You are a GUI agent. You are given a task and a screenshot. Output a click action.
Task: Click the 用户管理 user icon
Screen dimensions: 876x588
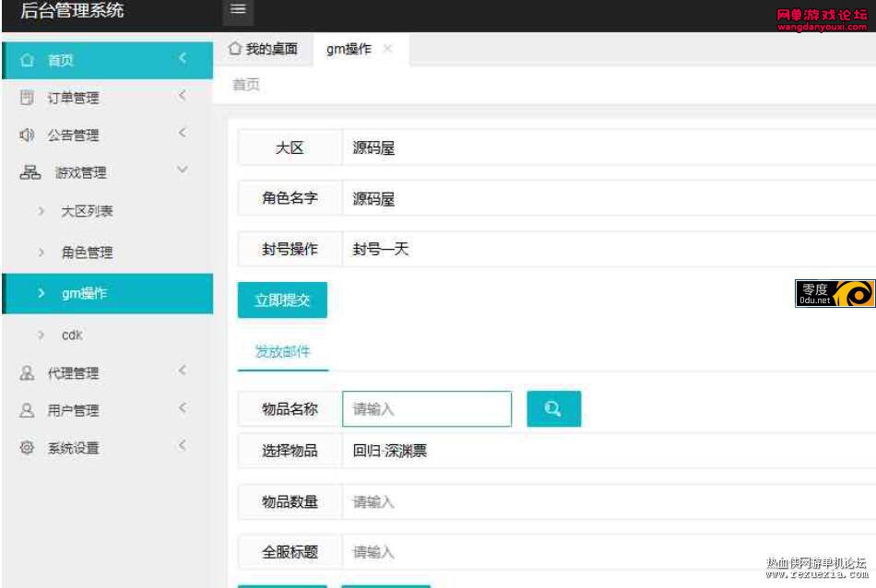coord(27,410)
